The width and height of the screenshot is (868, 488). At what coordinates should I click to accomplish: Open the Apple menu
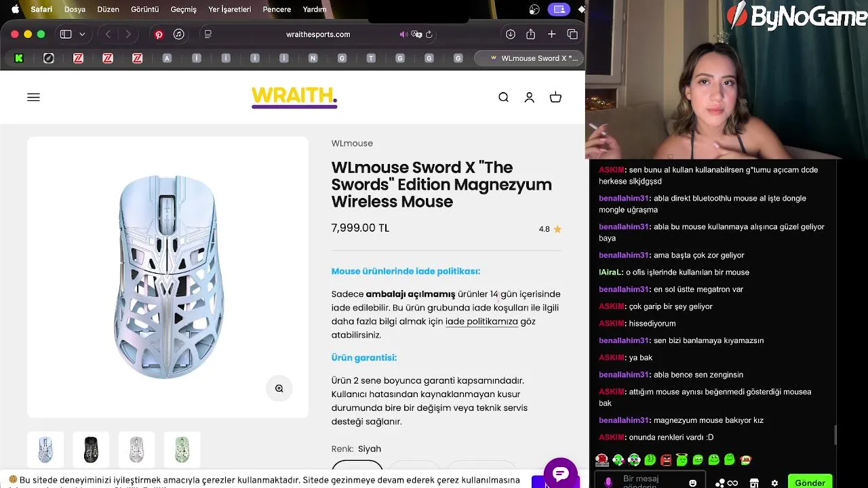point(15,9)
